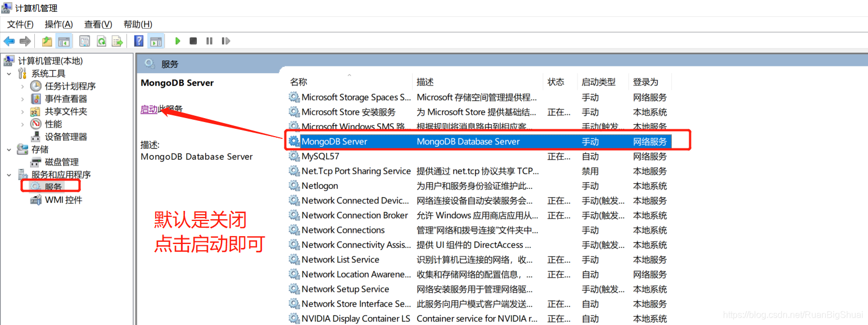The height and width of the screenshot is (325, 868).
Task: Open the 查看(V) menu
Action: 98,24
